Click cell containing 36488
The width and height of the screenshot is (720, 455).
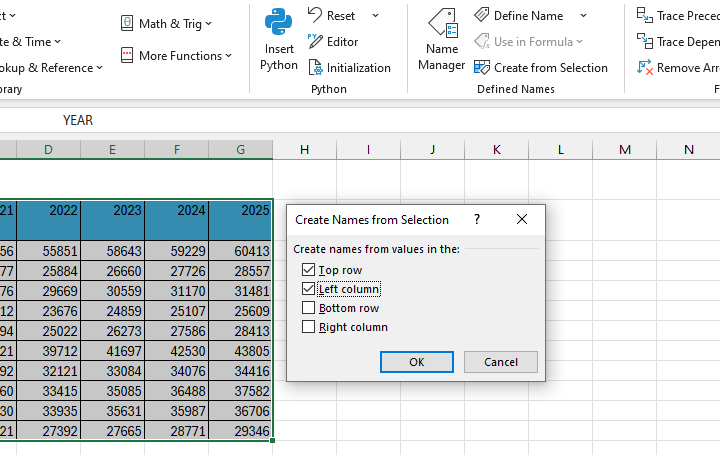(176, 391)
